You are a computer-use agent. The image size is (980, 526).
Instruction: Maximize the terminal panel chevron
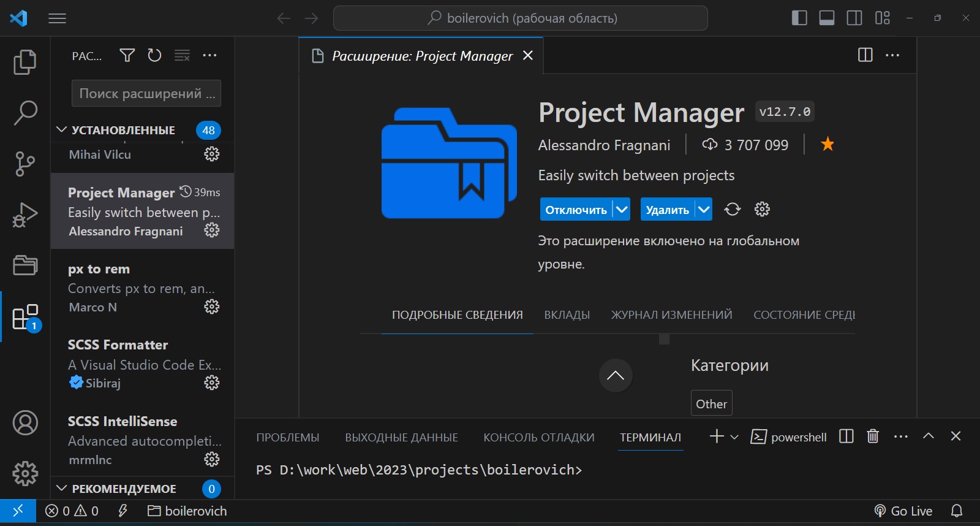click(x=929, y=436)
